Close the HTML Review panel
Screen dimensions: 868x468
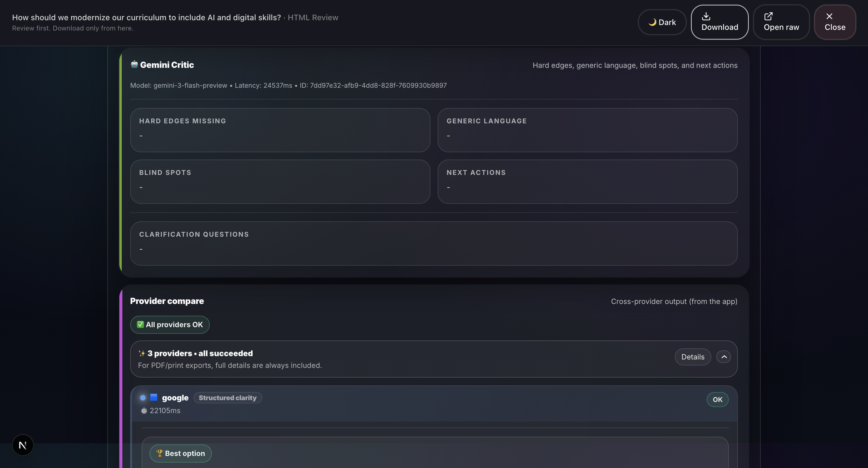click(835, 22)
